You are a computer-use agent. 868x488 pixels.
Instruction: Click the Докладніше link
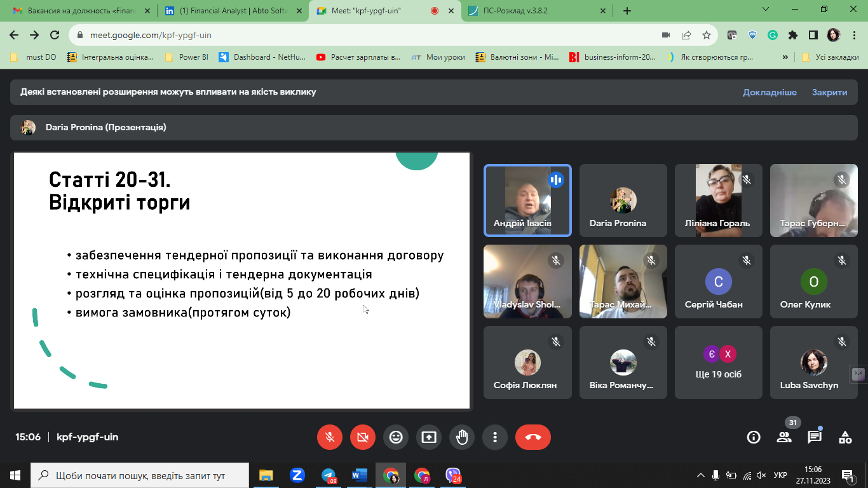coord(770,92)
